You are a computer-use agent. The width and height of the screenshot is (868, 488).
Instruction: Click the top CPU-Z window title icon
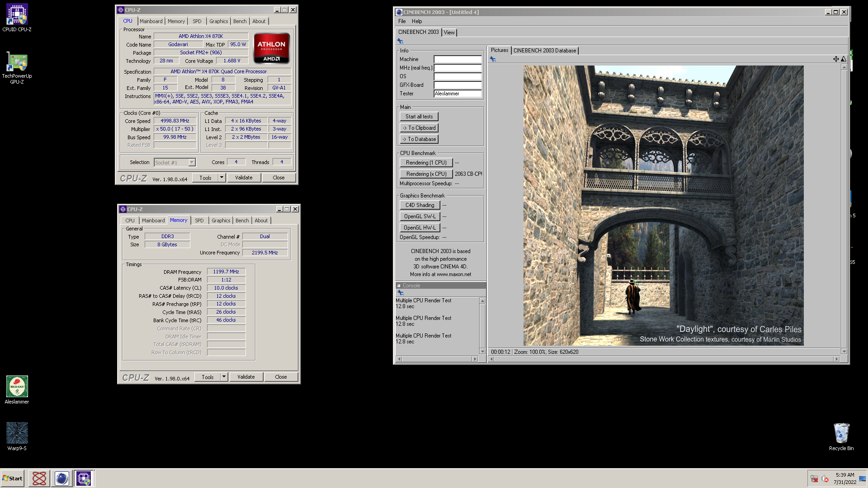pos(121,10)
